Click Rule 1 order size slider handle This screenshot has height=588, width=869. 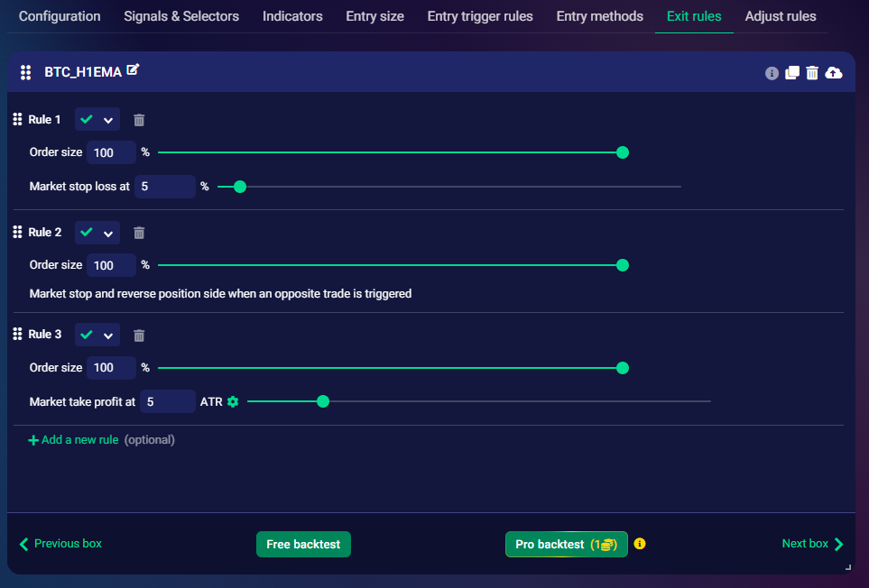[623, 152]
